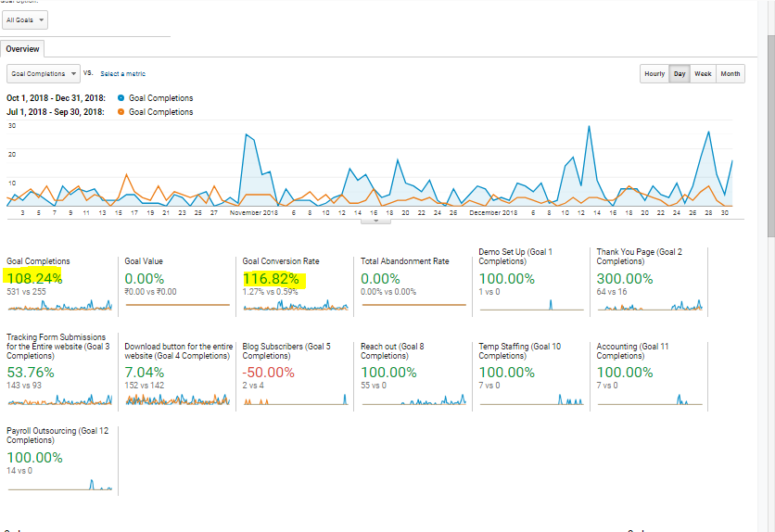Click the orange Goal Completions legend dot
The height and width of the screenshot is (532, 775).
(121, 111)
